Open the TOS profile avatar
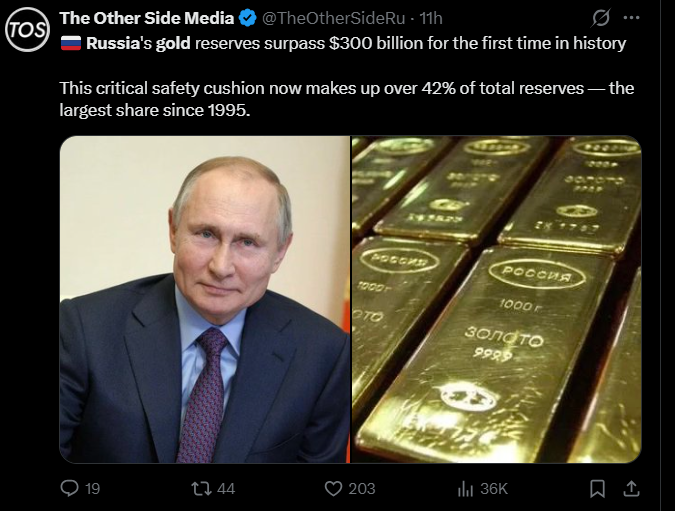 tap(26, 29)
